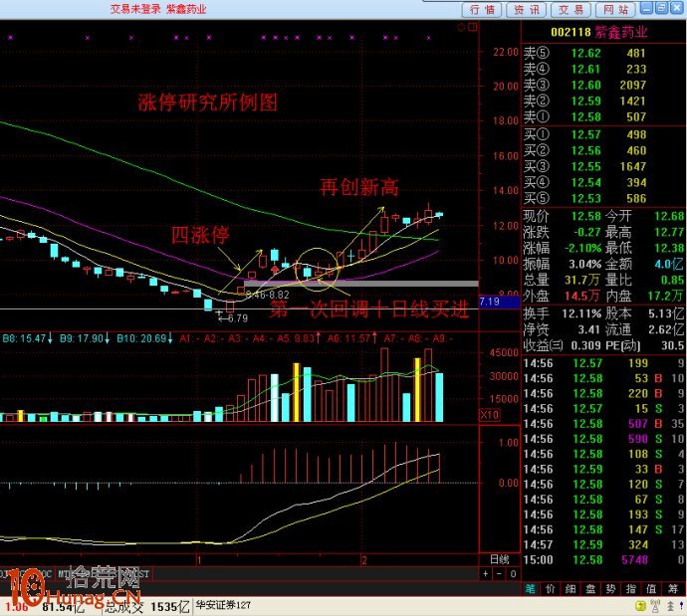Open the 交易 trading section
This screenshot has width=687, height=616.
pos(571,10)
